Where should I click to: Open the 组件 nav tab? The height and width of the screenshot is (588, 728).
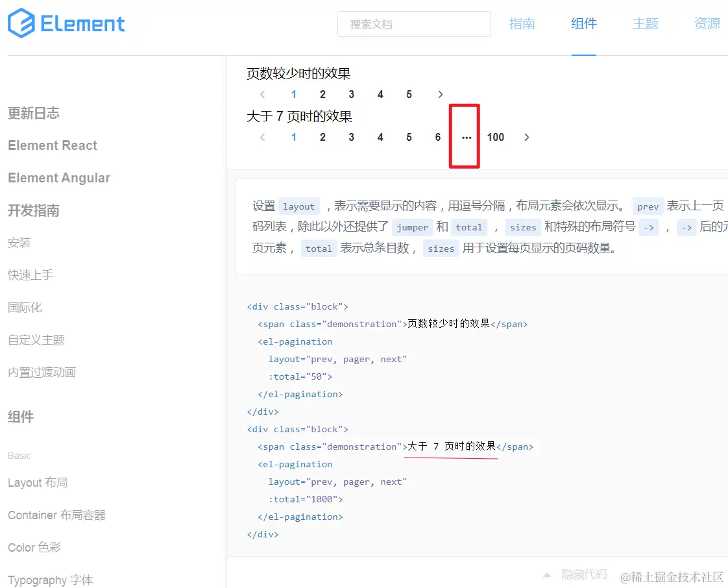pyautogui.click(x=583, y=23)
